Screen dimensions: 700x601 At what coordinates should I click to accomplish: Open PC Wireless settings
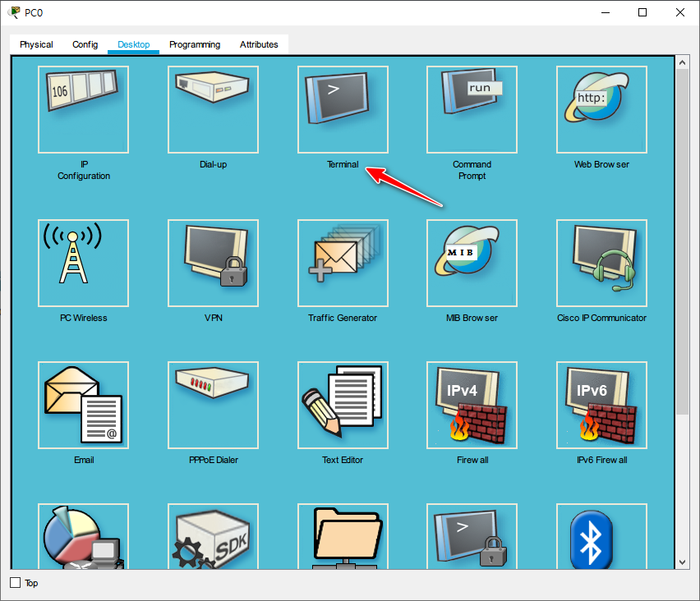[84, 263]
